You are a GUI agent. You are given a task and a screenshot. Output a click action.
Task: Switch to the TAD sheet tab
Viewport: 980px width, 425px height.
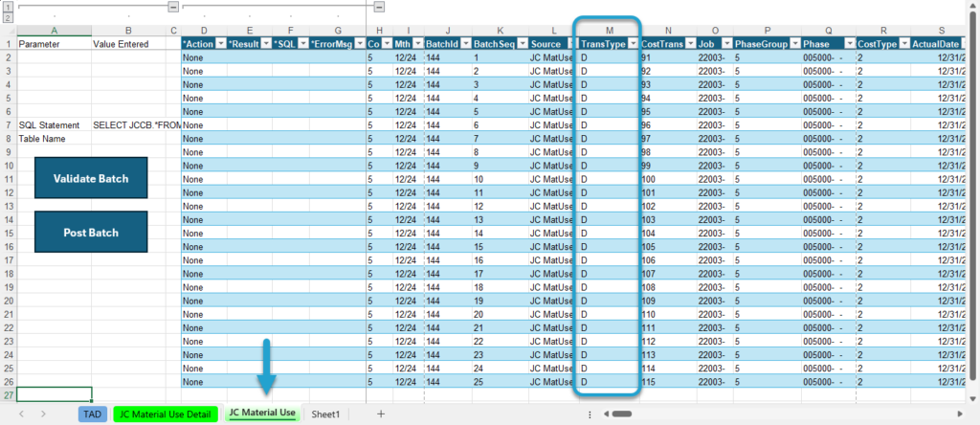93,414
